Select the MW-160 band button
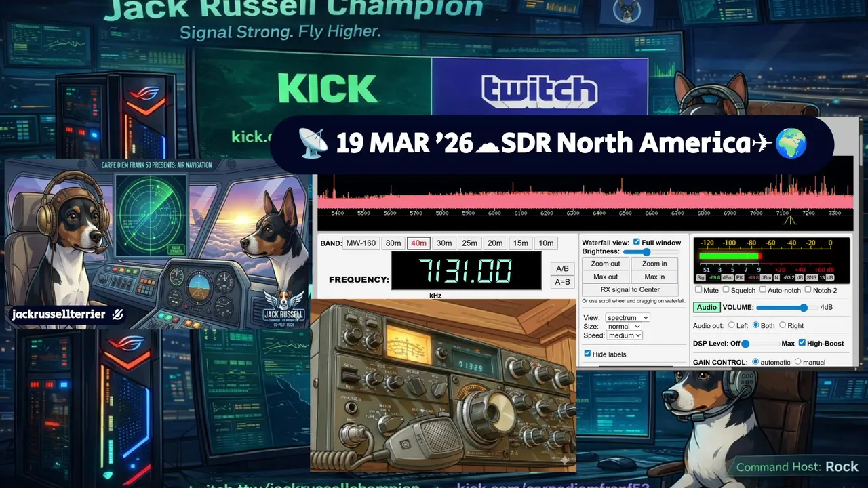The image size is (868, 488). pos(361,243)
